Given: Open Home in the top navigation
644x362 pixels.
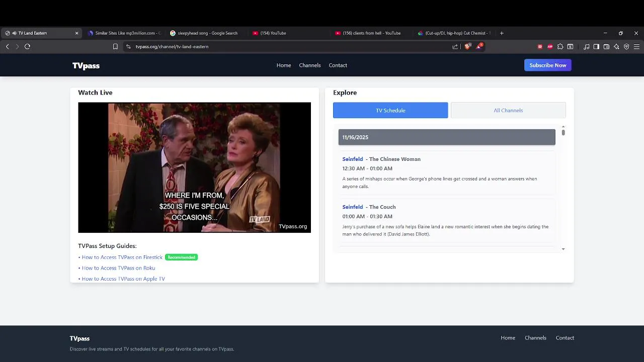Looking at the screenshot, I should [284, 65].
